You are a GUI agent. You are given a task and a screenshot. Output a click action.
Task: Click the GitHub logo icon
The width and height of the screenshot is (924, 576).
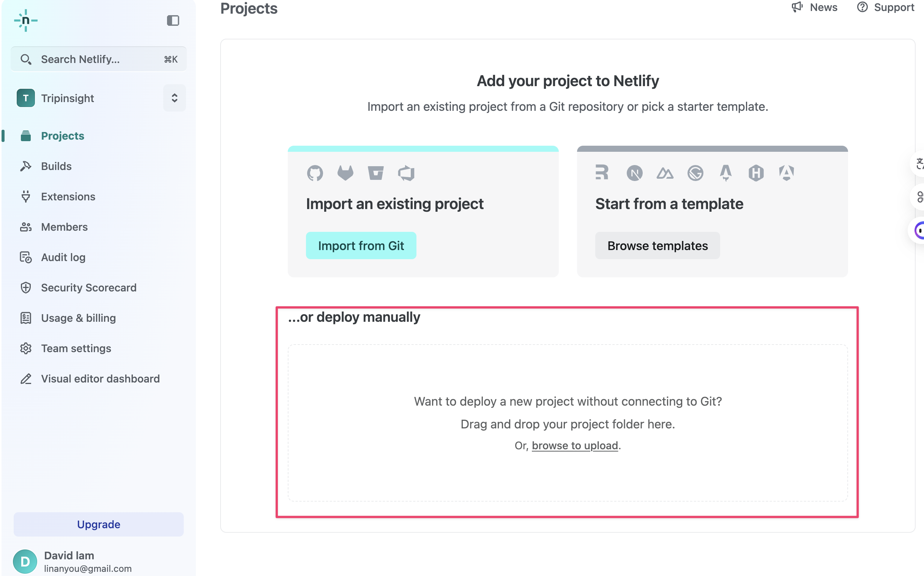click(x=315, y=173)
